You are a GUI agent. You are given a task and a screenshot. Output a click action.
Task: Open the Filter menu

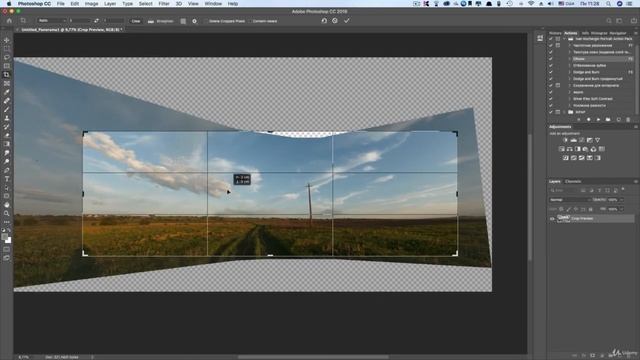[x=164, y=4]
